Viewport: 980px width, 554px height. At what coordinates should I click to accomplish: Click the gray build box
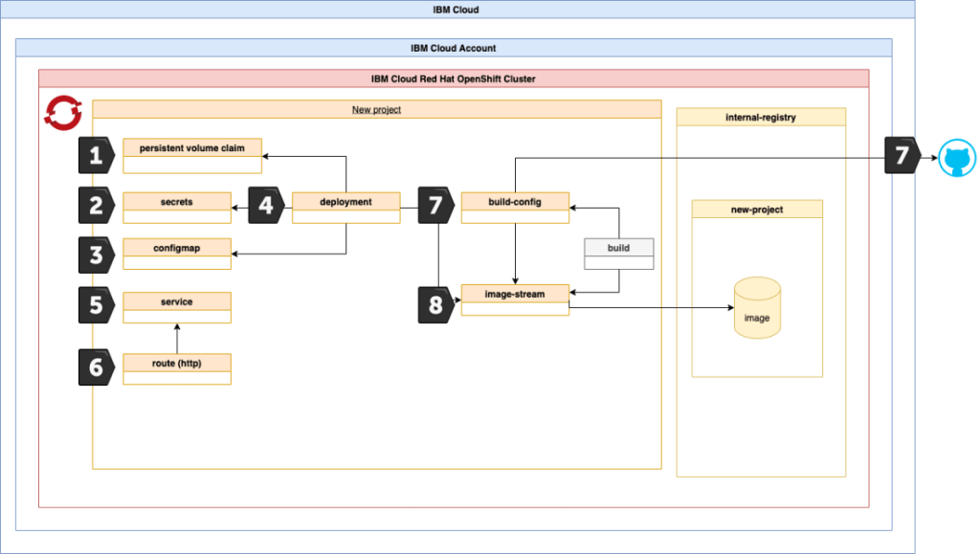(x=619, y=255)
